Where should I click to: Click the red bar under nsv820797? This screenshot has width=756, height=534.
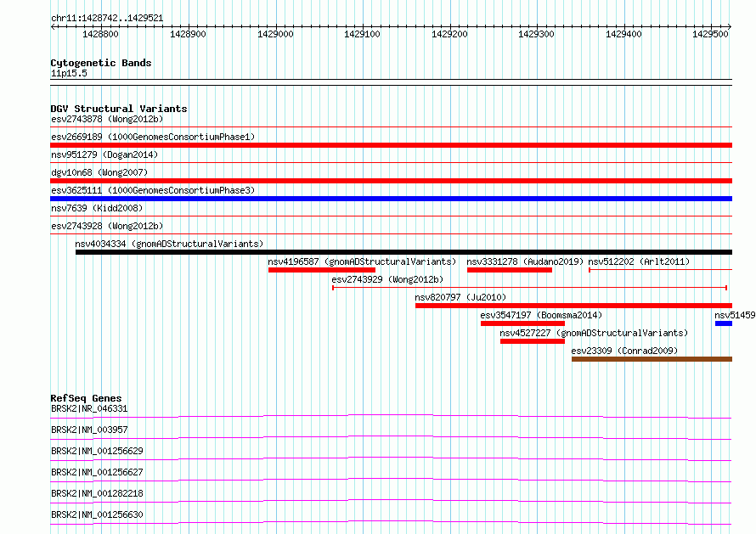(573, 306)
